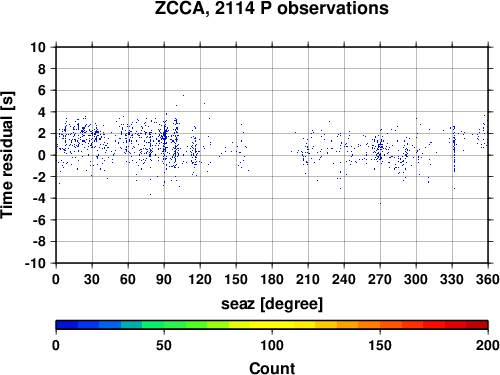This screenshot has width=500, height=375.
Task: Click the y-axis tick label 0
Action: pos(42,155)
